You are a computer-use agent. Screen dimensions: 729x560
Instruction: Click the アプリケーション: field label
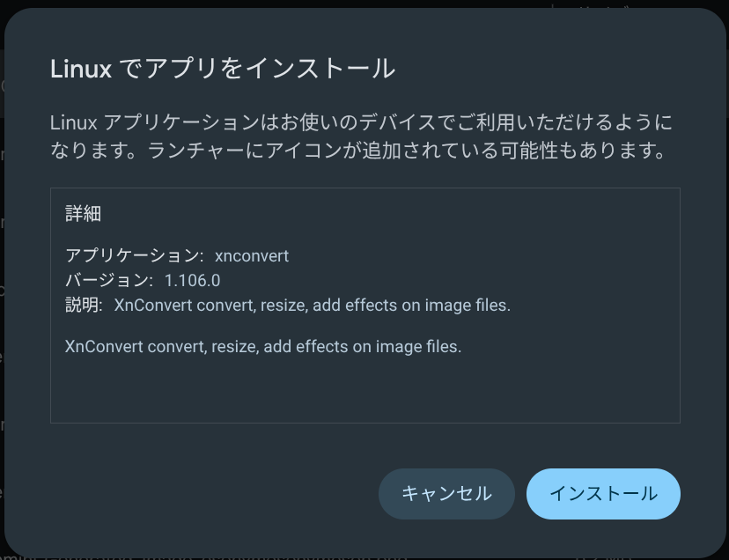pyautogui.click(x=134, y=256)
